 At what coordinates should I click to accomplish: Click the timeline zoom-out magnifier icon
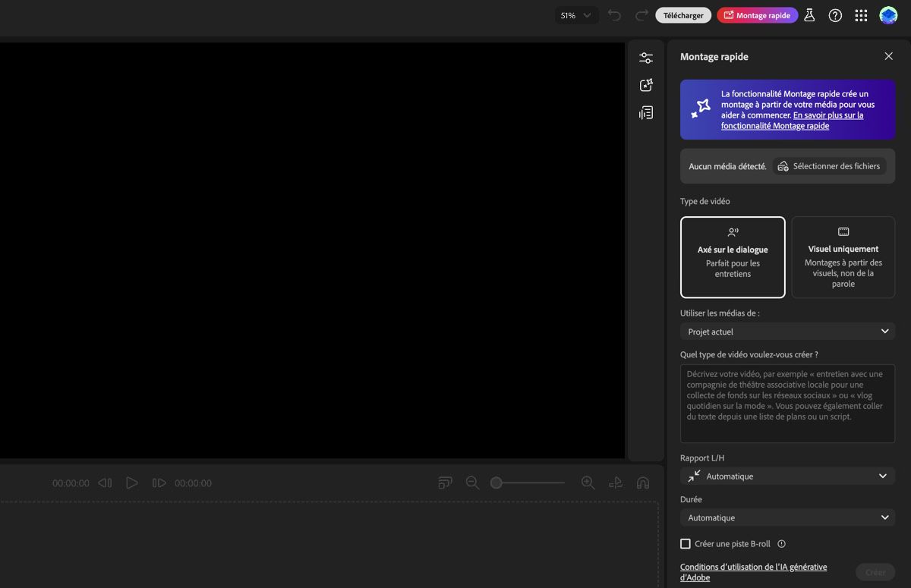[472, 483]
